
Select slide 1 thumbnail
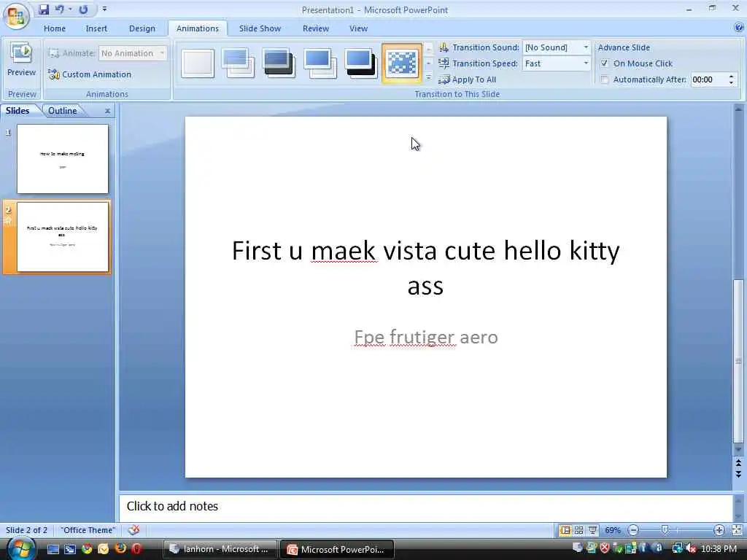[x=63, y=158]
